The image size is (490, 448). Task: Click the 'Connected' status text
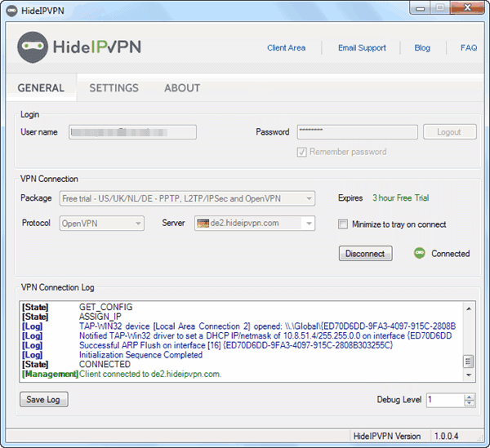[x=450, y=254]
